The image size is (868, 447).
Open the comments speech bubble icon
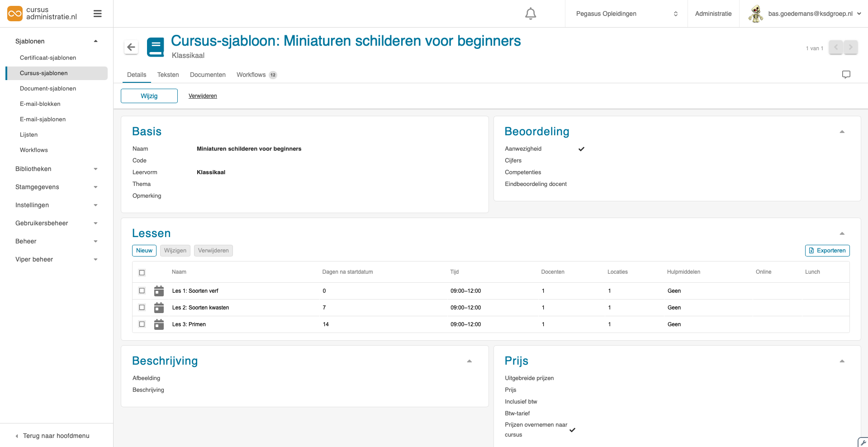[x=846, y=75]
